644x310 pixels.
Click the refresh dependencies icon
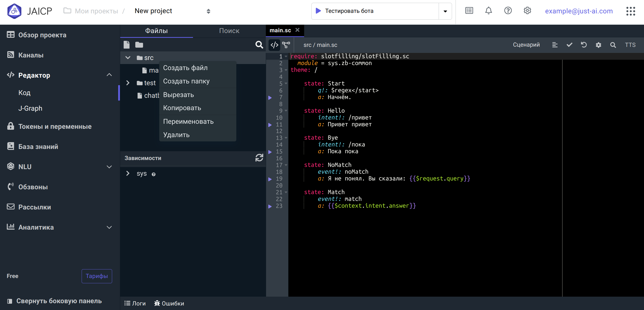click(259, 158)
